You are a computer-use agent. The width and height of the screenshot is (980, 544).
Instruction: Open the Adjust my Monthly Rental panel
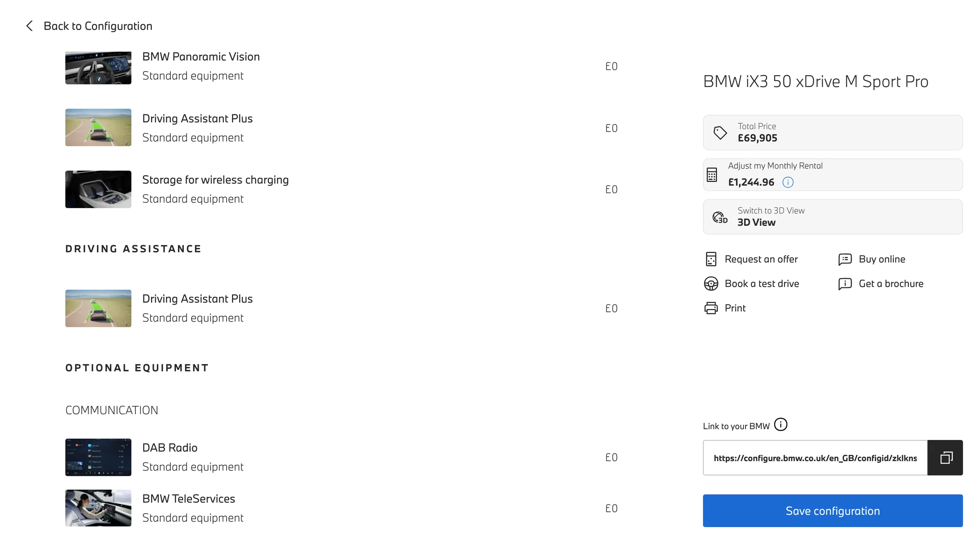click(x=833, y=175)
